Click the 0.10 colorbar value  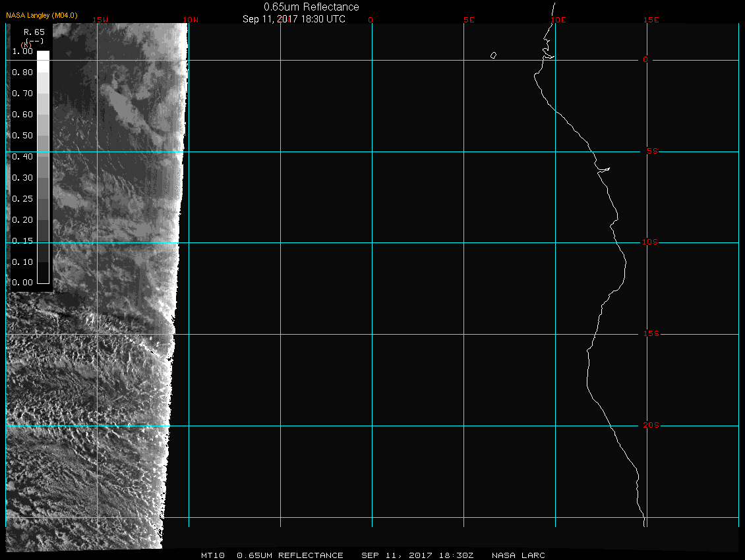pos(22,262)
